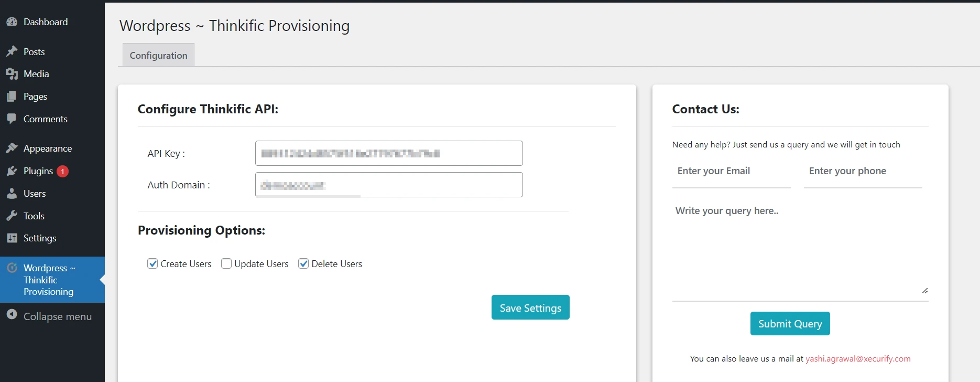Click the Collapse menu arrow icon
This screenshot has height=382, width=980.
[12, 314]
